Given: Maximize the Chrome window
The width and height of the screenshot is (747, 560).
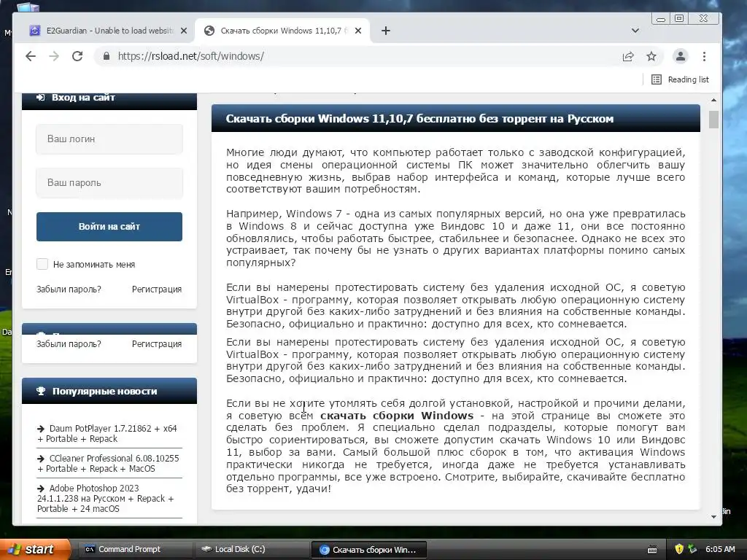Looking at the screenshot, I should click(x=679, y=18).
